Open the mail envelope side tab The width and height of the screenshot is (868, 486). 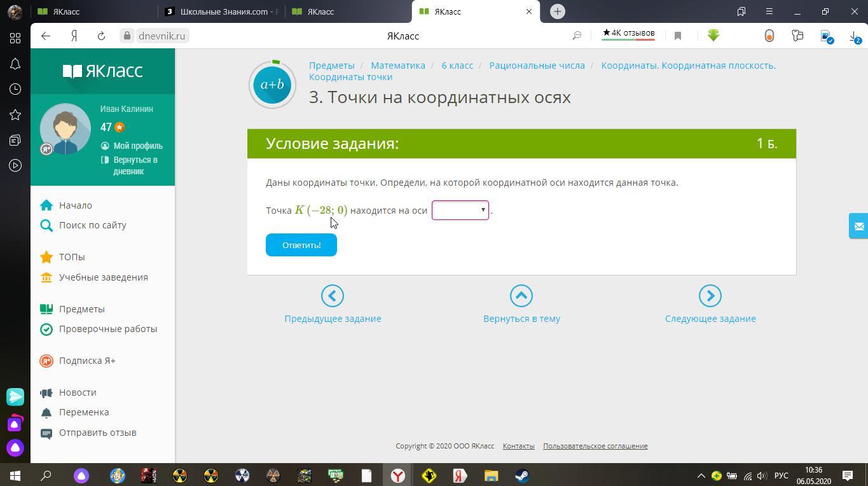[858, 226]
